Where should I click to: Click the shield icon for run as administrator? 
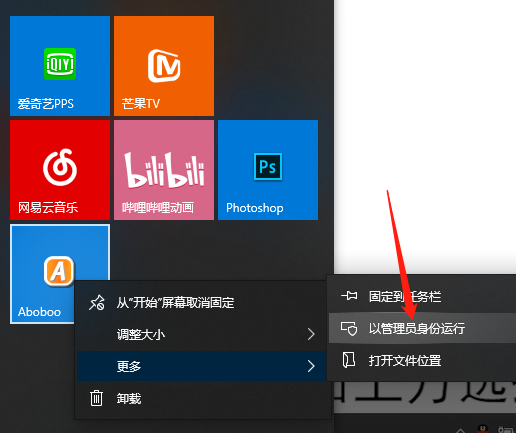pyautogui.click(x=349, y=328)
